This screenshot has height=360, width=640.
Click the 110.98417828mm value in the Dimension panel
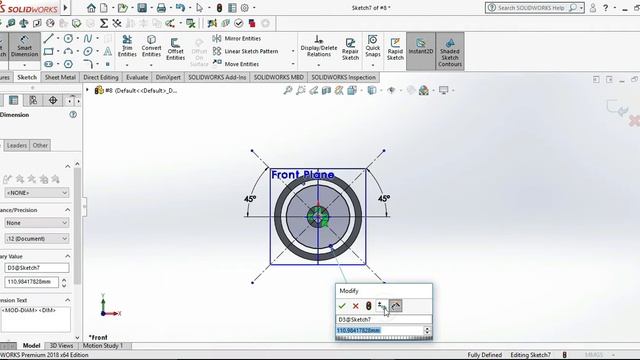tap(31, 282)
